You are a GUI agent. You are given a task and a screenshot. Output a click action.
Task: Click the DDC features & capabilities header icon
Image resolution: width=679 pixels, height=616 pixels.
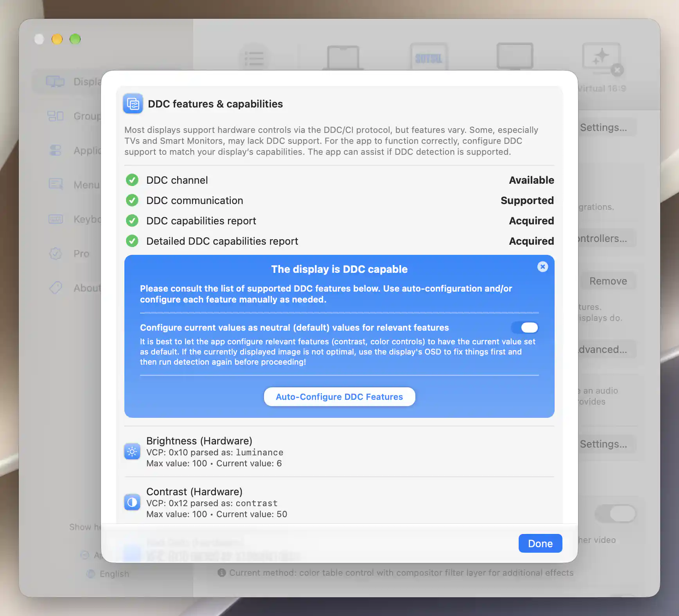(x=133, y=104)
